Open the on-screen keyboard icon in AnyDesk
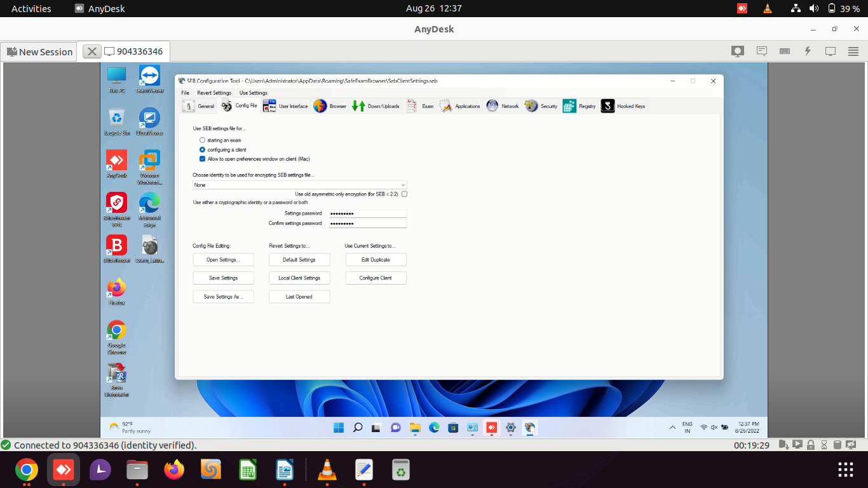The width and height of the screenshot is (868, 488). coord(784,51)
